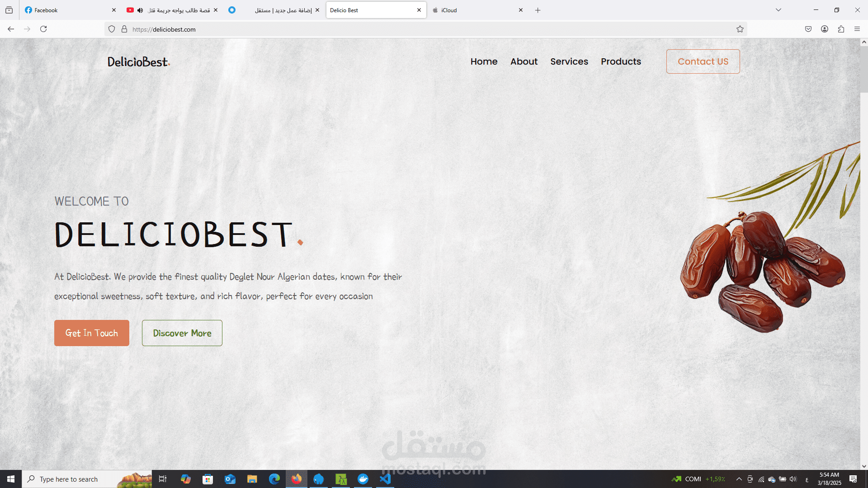This screenshot has width=868, height=488.
Task: Open Visual Studio Code from taskbar
Action: tap(385, 479)
